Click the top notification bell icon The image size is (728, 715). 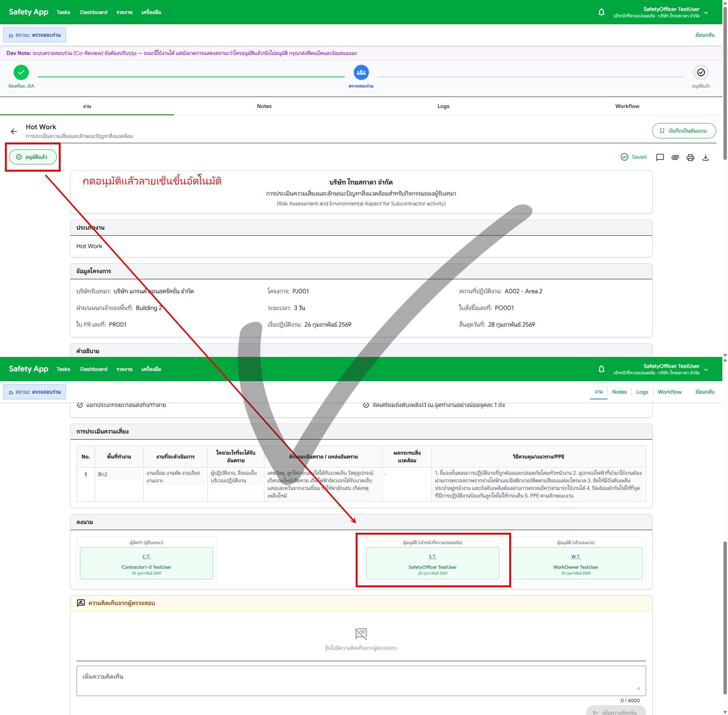601,12
